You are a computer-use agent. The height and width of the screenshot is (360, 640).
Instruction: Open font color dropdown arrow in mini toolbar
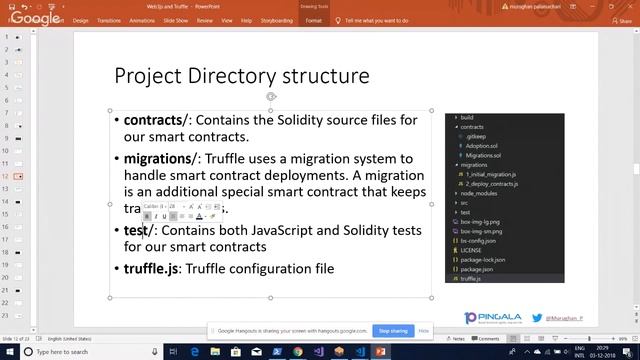tap(205, 217)
